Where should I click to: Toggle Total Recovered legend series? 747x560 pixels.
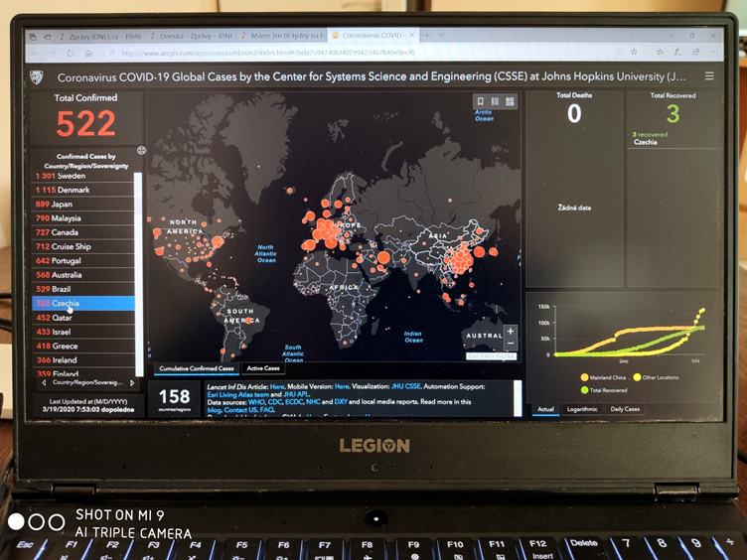tap(604, 390)
